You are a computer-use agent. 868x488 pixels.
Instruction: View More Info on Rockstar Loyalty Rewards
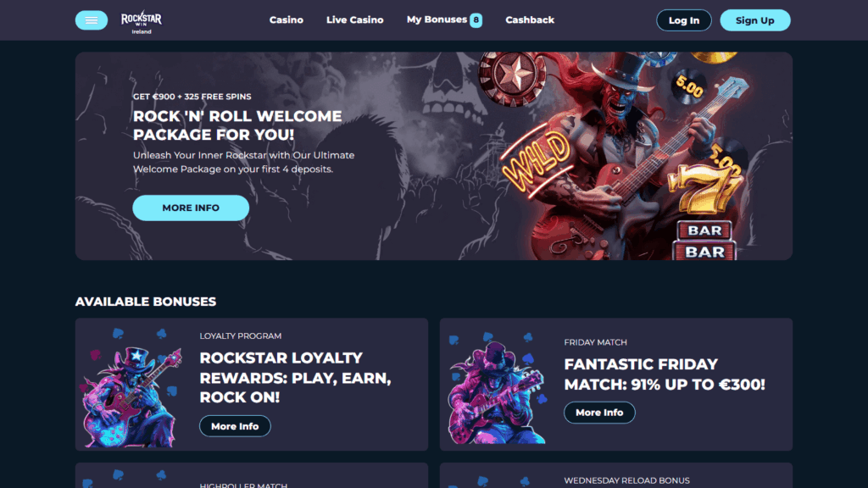click(235, 426)
